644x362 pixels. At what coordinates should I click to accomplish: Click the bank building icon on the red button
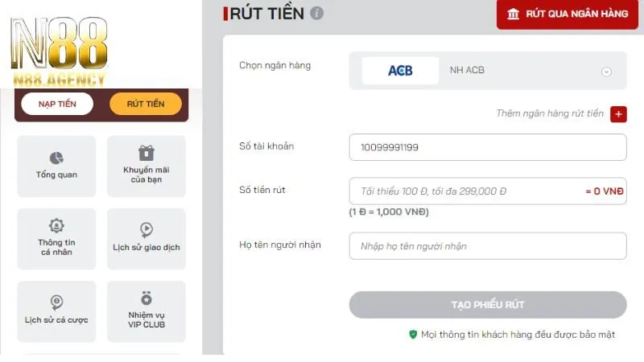coord(513,14)
